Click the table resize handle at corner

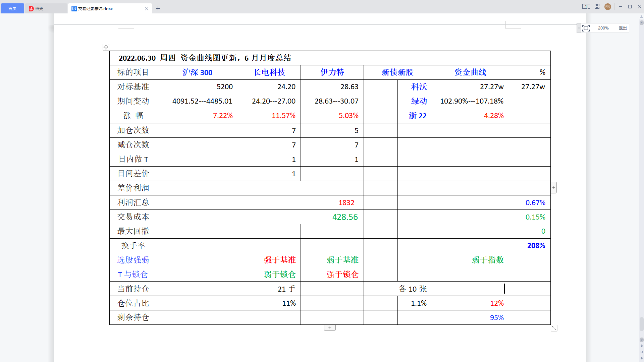point(554,328)
